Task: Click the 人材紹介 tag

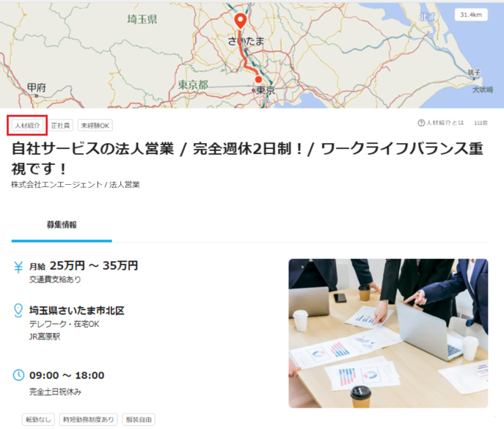Action: pos(28,125)
